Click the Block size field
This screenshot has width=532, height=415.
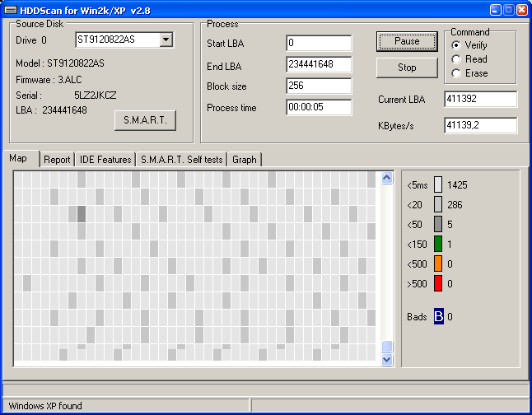coord(319,86)
